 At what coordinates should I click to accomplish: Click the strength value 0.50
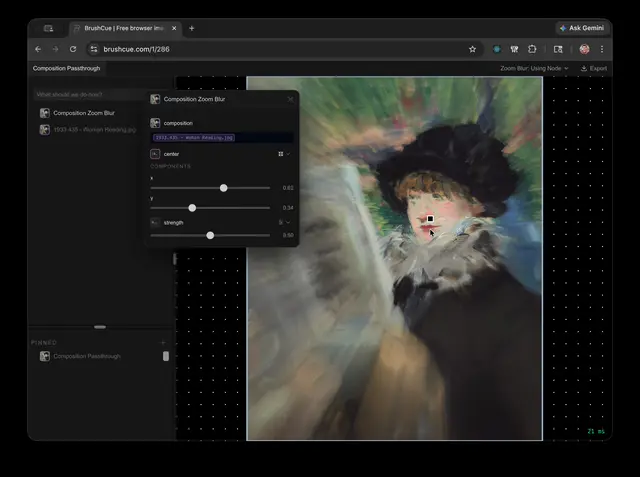point(288,235)
